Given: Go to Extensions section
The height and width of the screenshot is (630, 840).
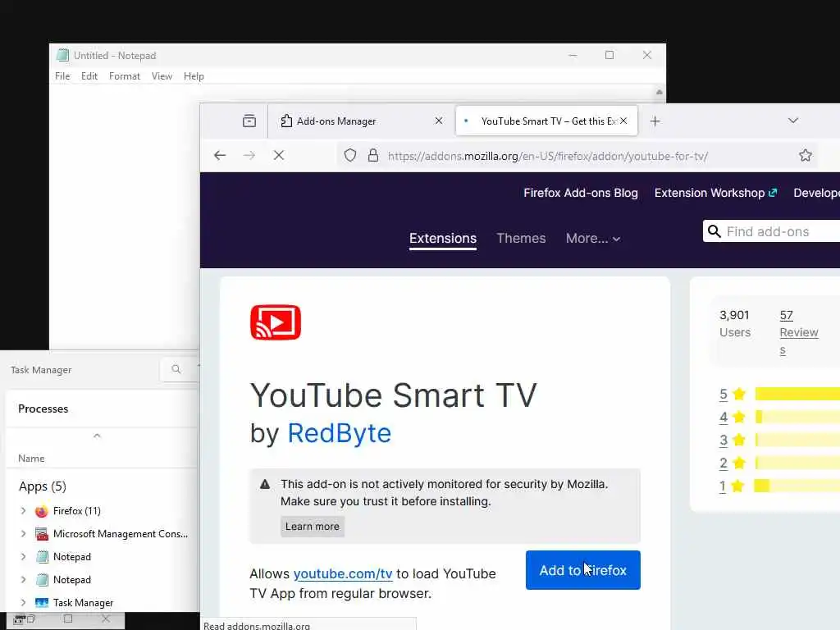Looking at the screenshot, I should point(442,239).
